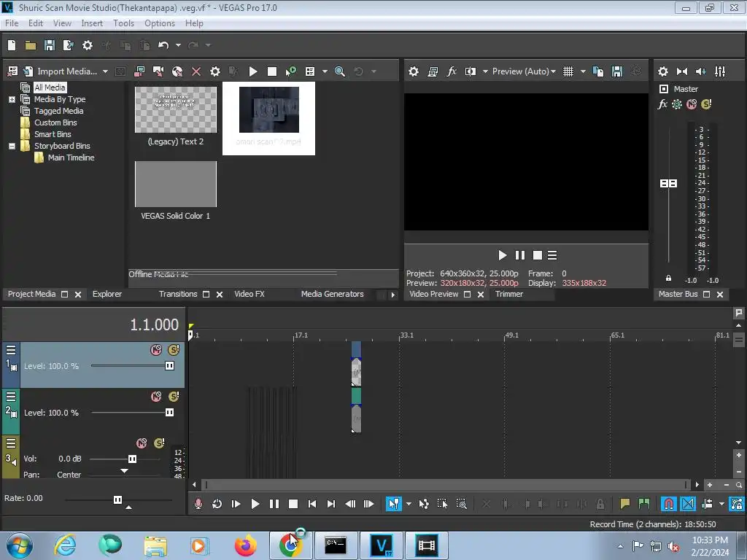The width and height of the screenshot is (747, 560).
Task: Open Master Bus audio properties gear
Action: coord(662,71)
